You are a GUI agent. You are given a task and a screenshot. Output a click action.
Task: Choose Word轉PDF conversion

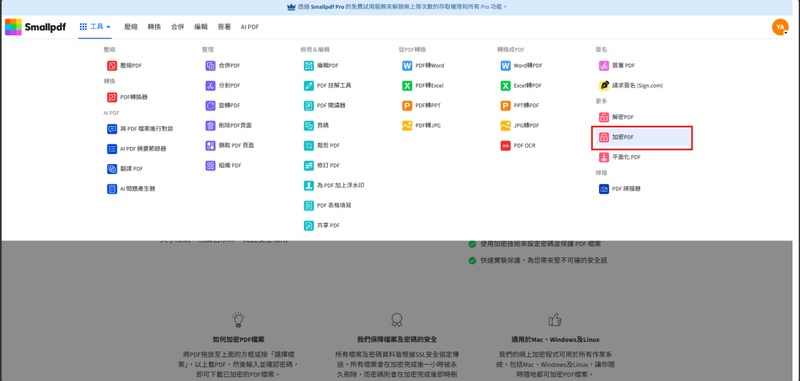pos(521,66)
